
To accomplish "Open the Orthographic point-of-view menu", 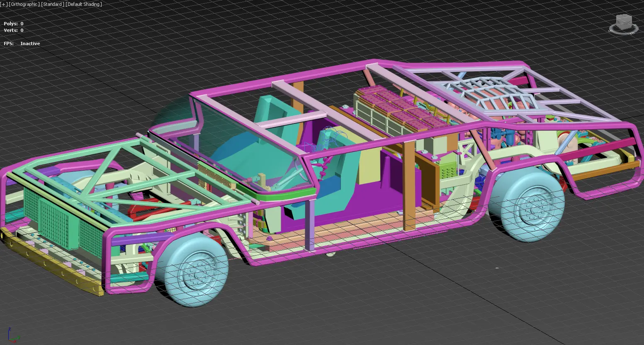I will 24,4.
